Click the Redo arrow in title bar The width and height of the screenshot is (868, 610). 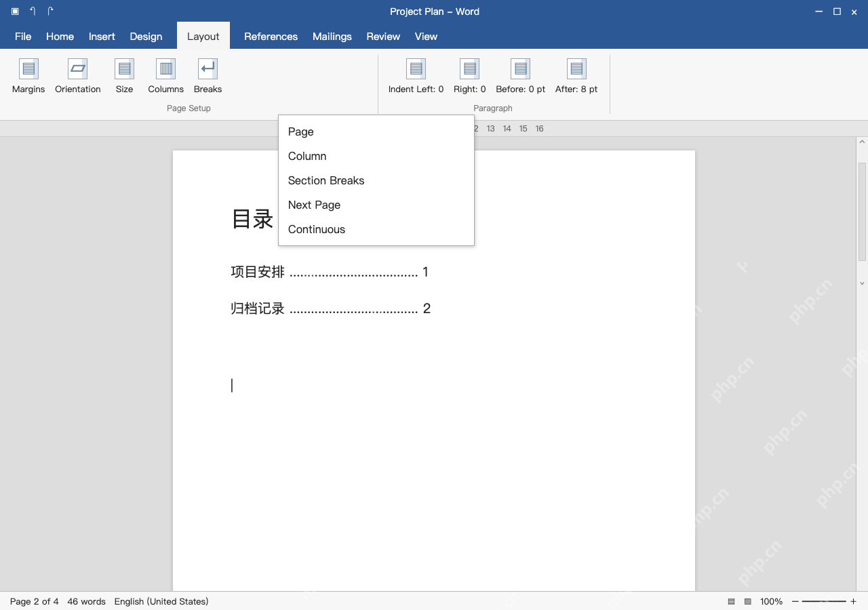[x=50, y=12]
